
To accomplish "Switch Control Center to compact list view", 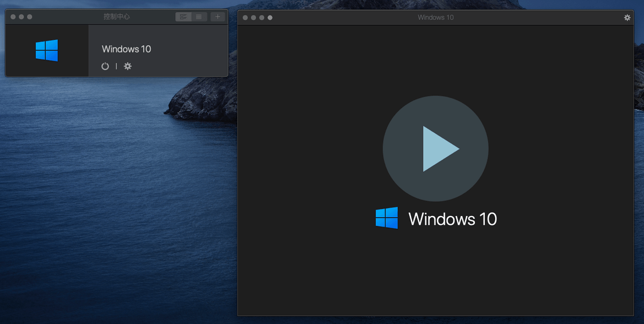I will [199, 17].
